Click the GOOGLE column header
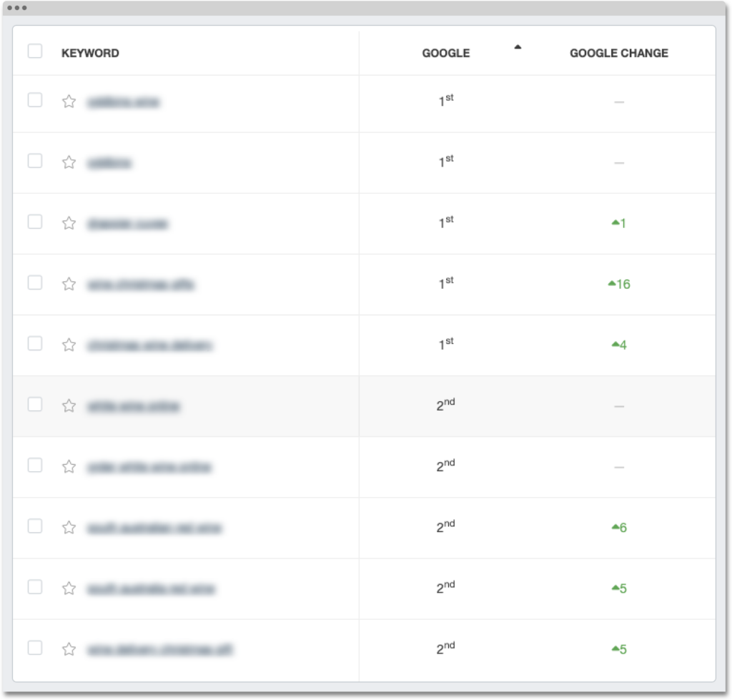 [445, 53]
